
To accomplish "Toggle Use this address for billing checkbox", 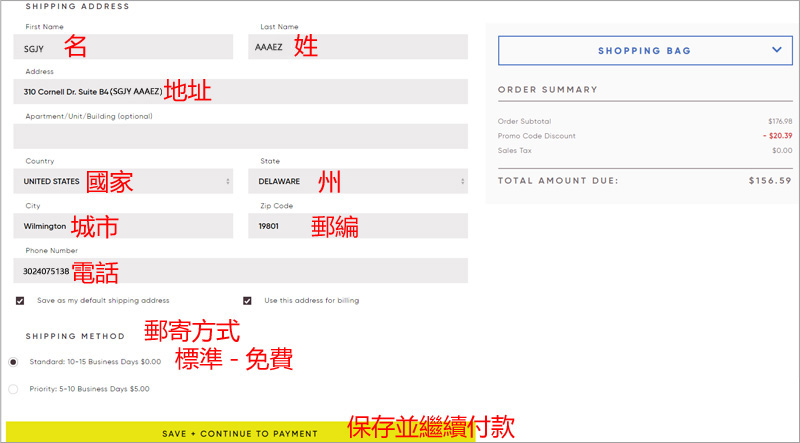I will (247, 300).
